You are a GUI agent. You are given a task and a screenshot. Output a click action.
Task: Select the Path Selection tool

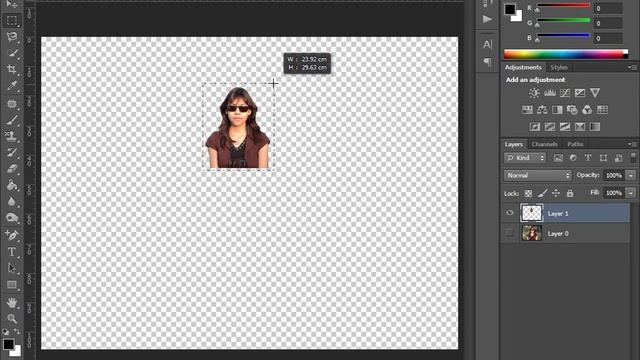[x=12, y=268]
